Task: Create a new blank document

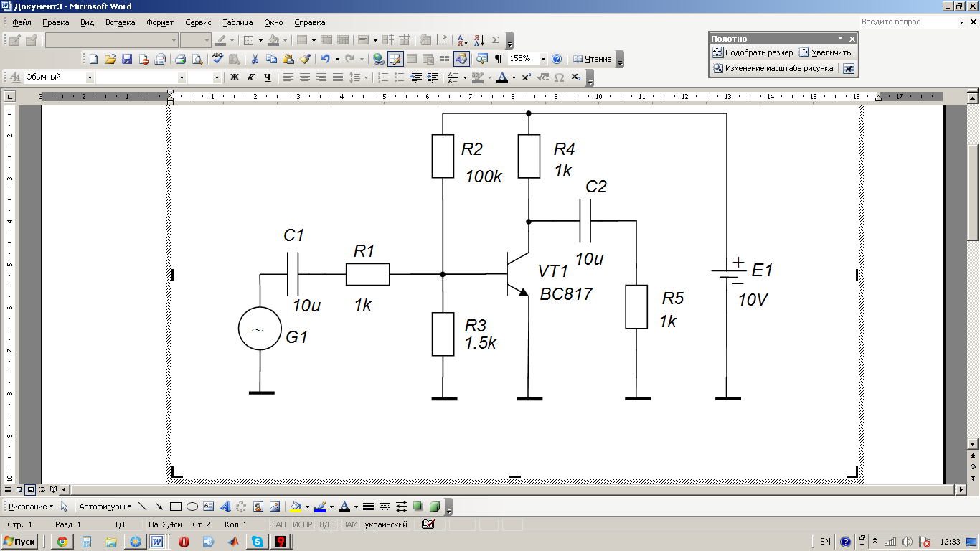Action: coord(93,59)
